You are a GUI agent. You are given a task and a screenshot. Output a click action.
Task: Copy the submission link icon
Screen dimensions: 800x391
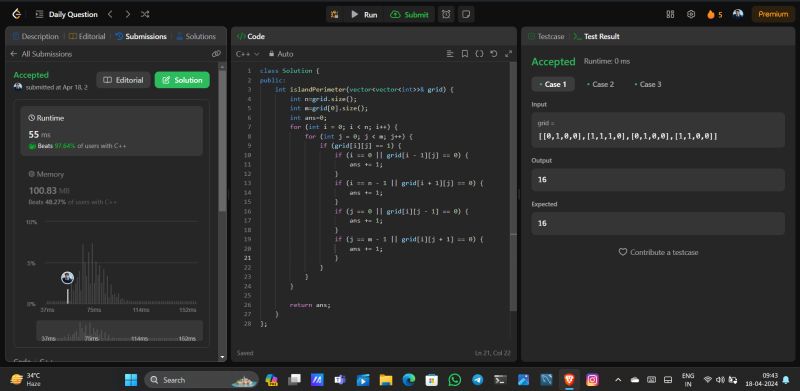point(216,54)
